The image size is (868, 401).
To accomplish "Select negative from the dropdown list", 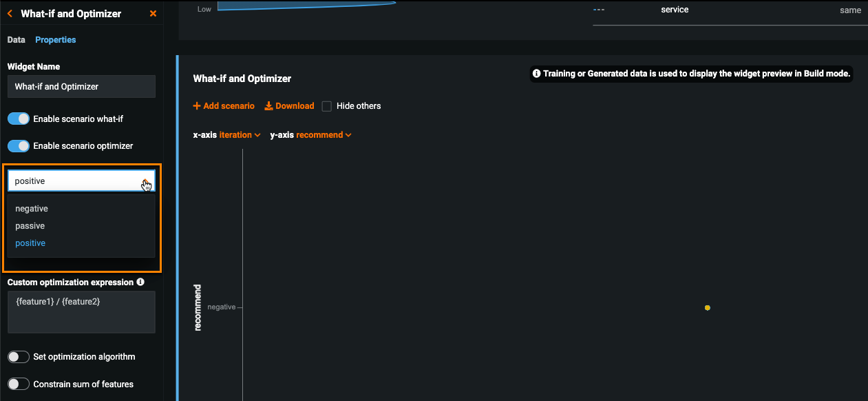I will point(32,209).
